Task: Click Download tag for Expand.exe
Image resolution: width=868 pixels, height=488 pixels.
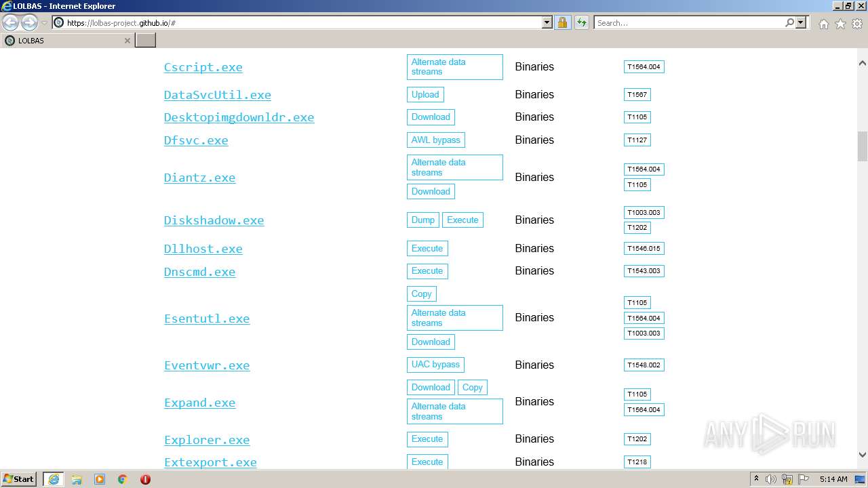Action: (x=431, y=387)
